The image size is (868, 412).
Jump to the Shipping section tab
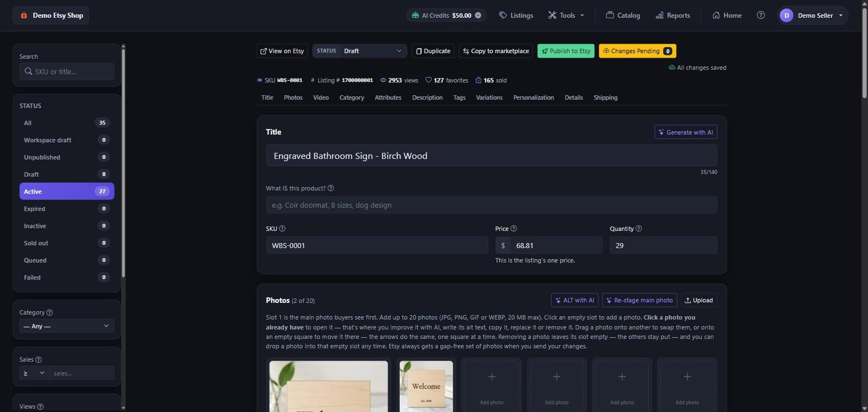(606, 97)
